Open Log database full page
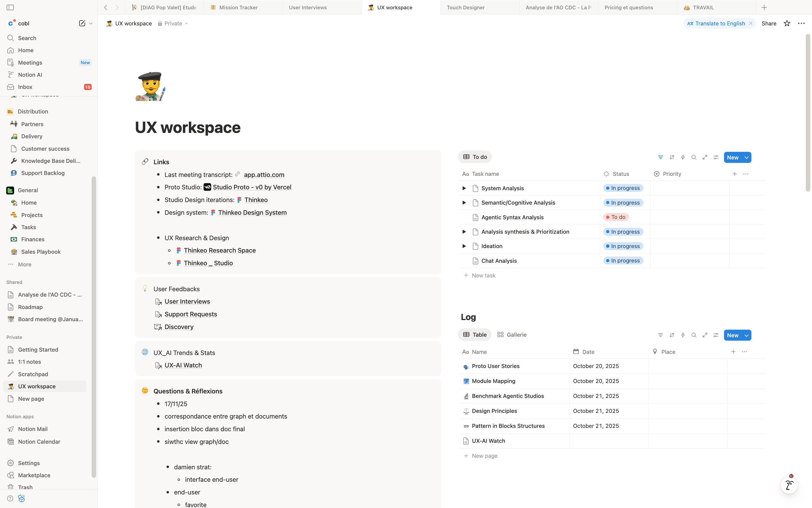The height and width of the screenshot is (508, 812). pyautogui.click(x=705, y=335)
